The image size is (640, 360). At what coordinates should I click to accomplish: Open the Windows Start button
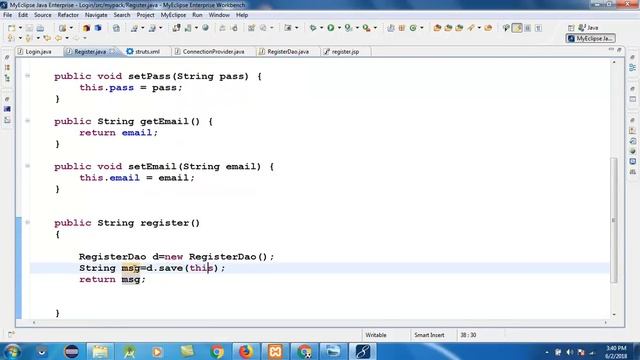pos(12,351)
